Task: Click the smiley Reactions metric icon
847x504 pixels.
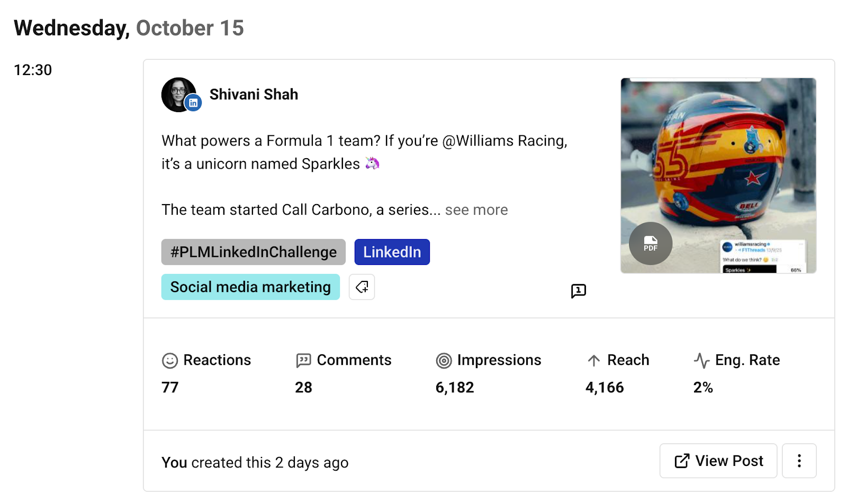Action: 168,360
